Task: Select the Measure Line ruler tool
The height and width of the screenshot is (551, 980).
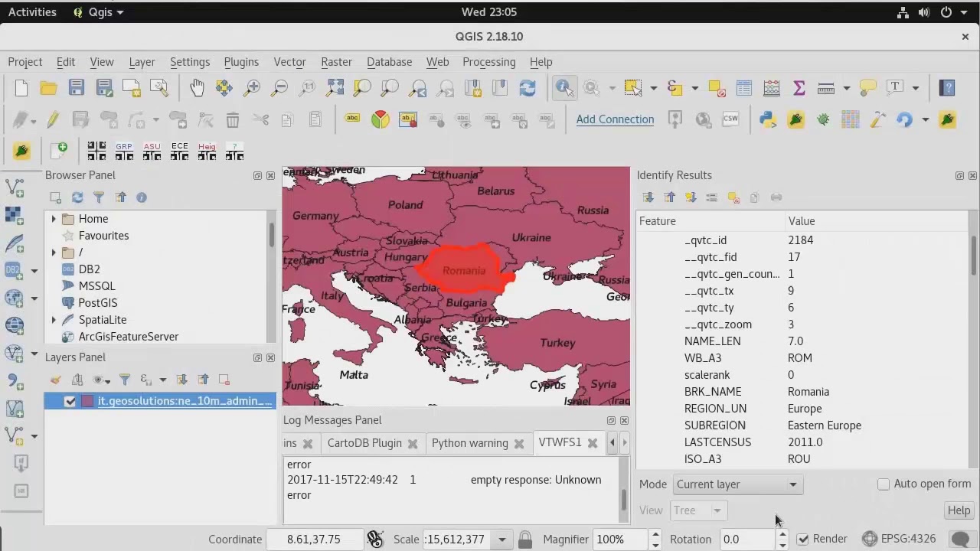Action: pos(826,88)
